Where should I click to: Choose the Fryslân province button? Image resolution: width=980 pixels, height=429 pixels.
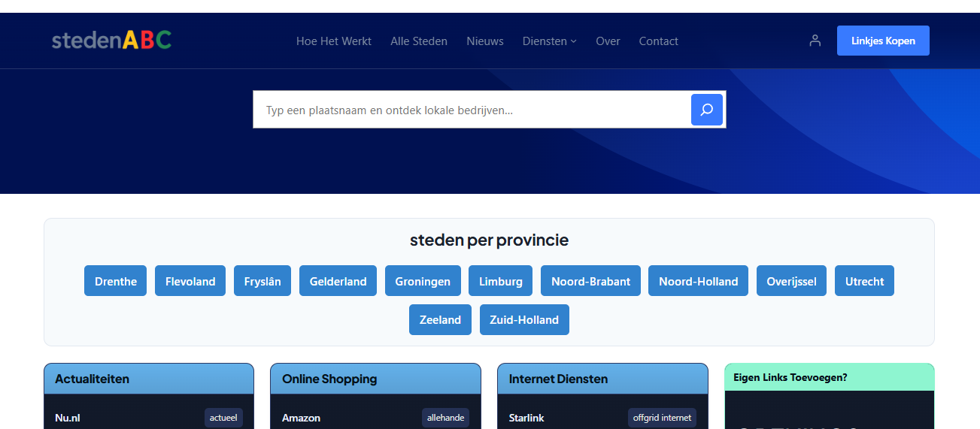tap(262, 281)
